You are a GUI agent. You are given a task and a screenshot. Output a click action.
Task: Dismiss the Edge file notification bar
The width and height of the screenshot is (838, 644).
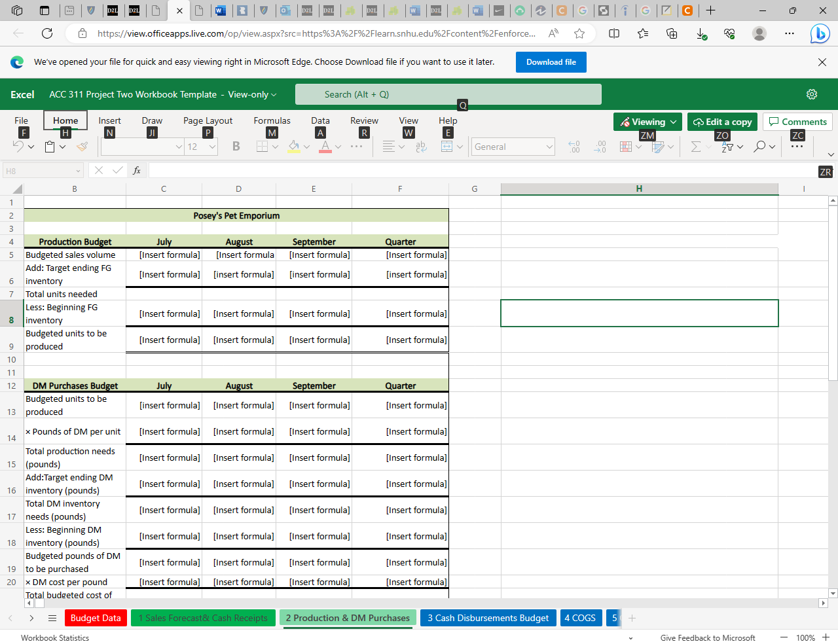(822, 62)
